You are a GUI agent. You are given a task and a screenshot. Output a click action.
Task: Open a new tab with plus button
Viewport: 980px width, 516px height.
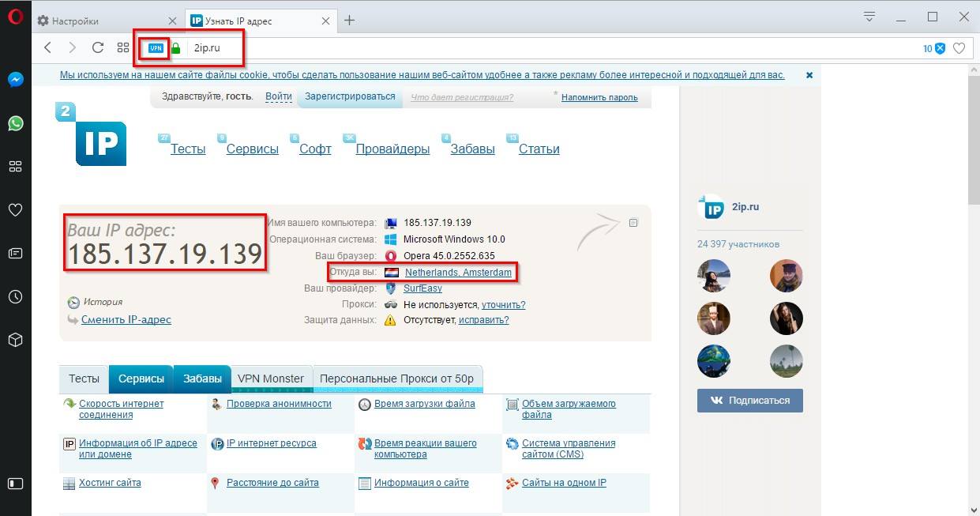349,21
